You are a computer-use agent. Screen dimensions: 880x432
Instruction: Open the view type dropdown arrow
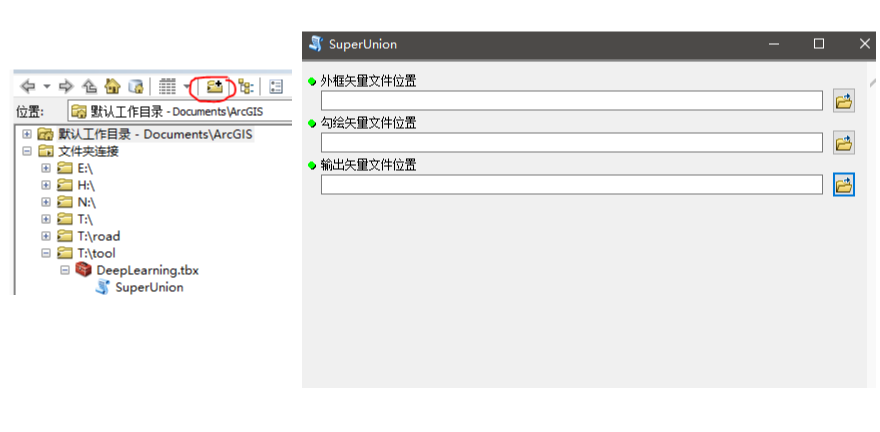[x=187, y=87]
